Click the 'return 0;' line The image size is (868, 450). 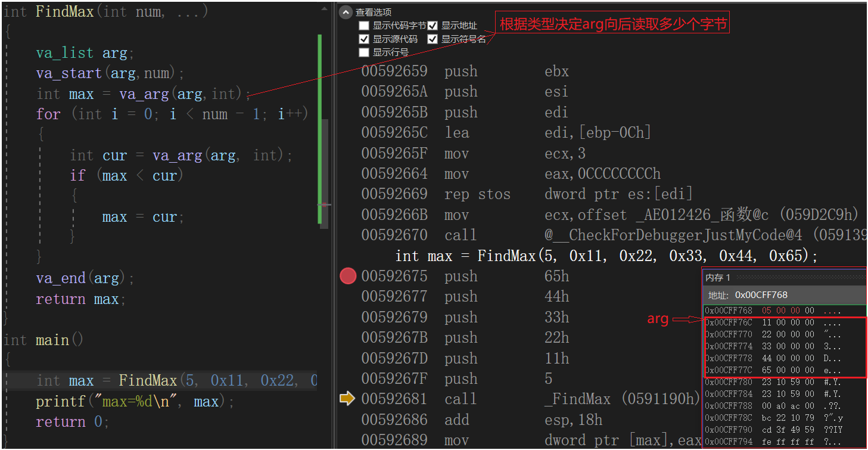point(72,422)
